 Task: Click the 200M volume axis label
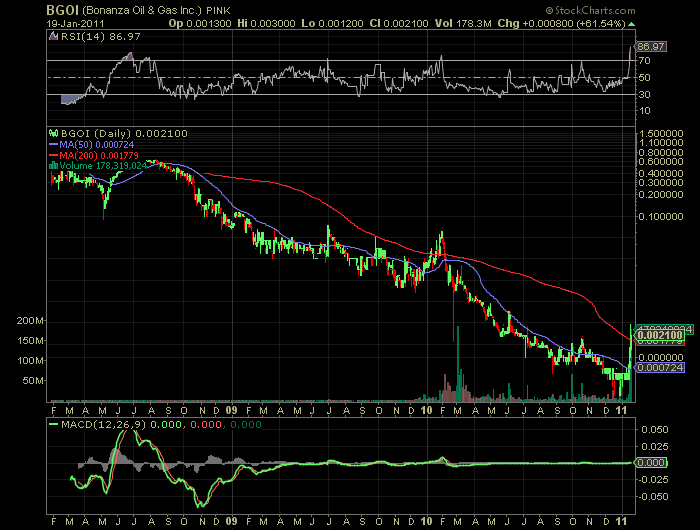point(30,321)
